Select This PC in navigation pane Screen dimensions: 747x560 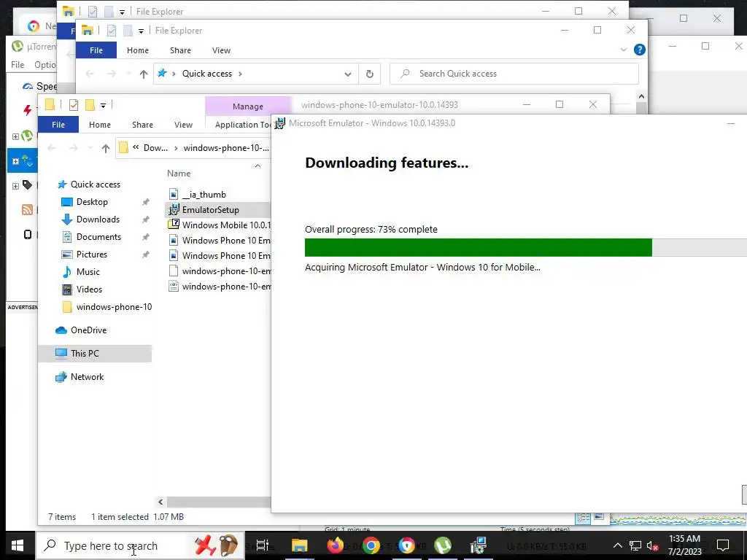(85, 354)
